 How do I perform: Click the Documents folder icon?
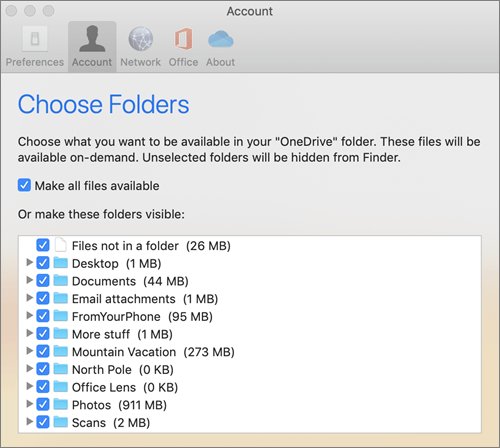[60, 280]
